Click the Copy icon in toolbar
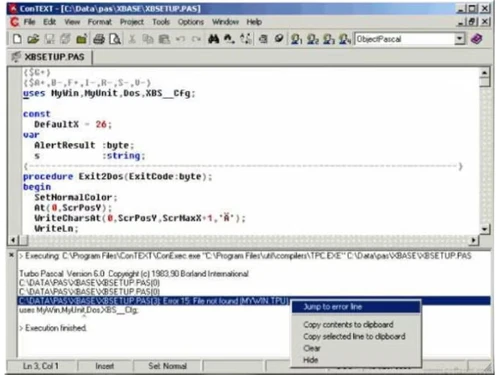Image resolution: width=500 pixels, height=375 pixels. (x=148, y=39)
